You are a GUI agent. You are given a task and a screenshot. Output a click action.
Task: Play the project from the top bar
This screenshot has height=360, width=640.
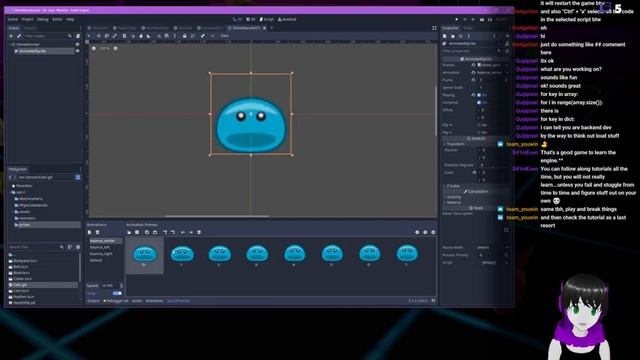pyautogui.click(x=457, y=19)
